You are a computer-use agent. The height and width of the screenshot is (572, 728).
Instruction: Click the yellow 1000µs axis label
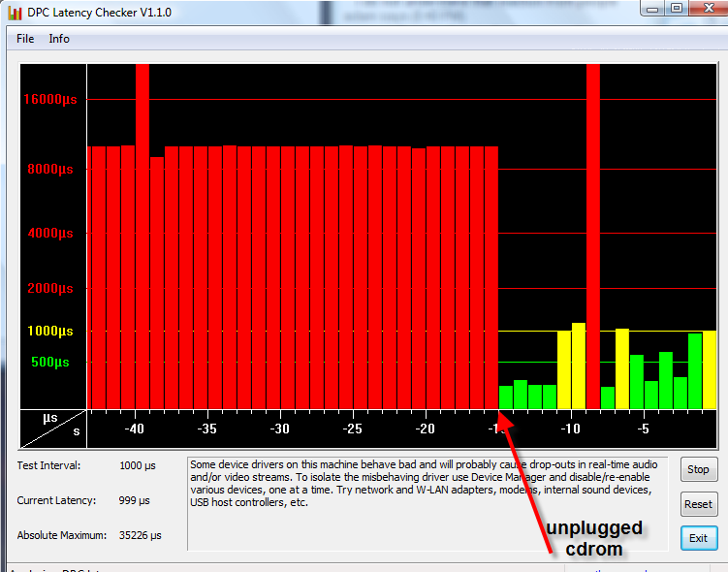tap(50, 331)
